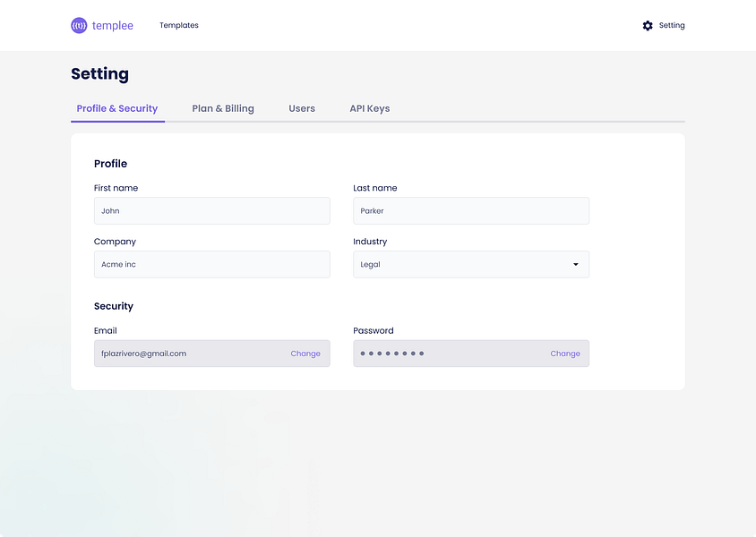756x537 pixels.
Task: Focus the Last name field with Parker
Action: tap(471, 211)
